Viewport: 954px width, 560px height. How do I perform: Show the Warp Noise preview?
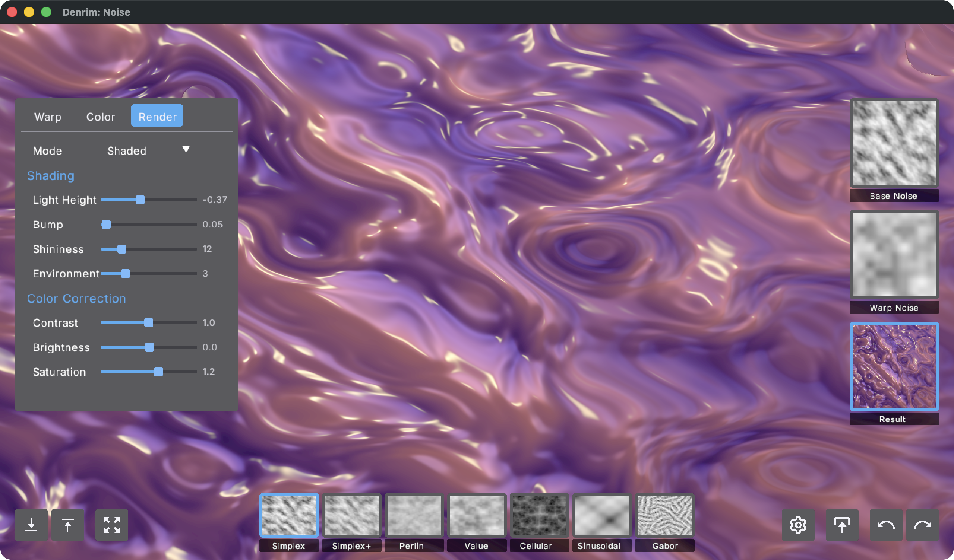[894, 255]
